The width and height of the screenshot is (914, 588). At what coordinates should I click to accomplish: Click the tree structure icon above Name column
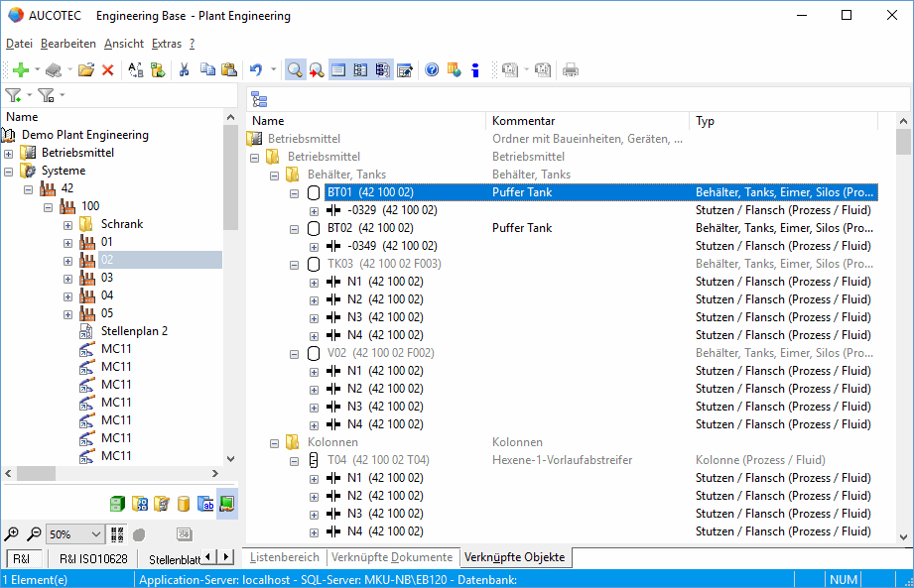pos(259,98)
